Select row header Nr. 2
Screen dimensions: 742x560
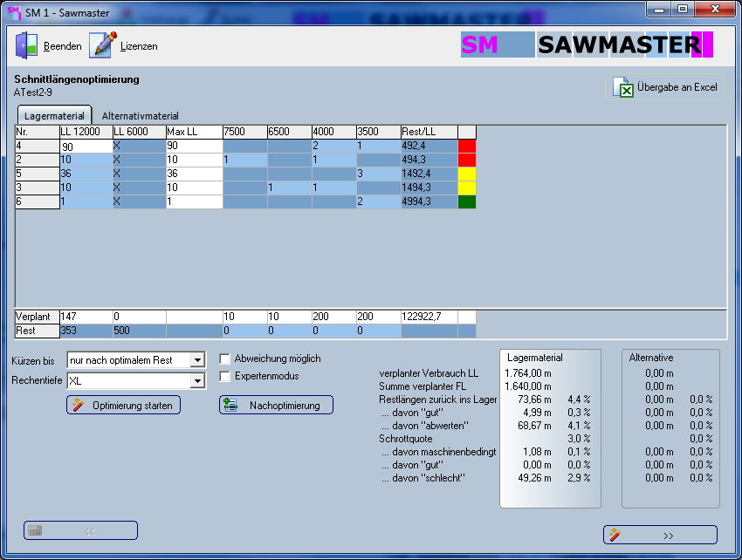[38, 160]
